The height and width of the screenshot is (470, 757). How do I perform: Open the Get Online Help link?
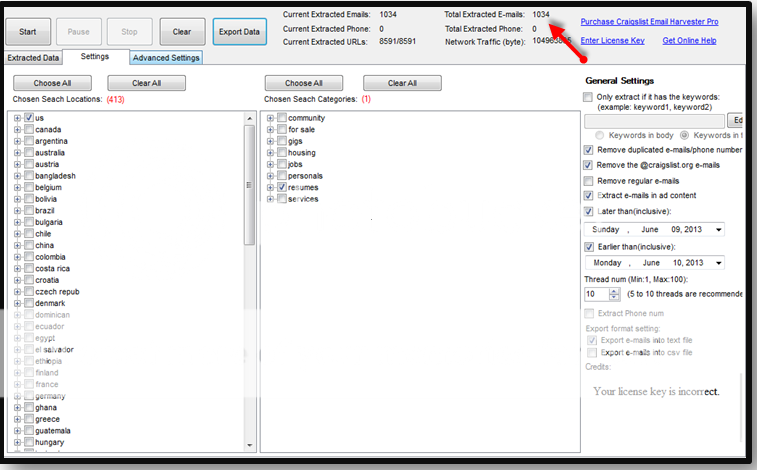click(x=689, y=41)
